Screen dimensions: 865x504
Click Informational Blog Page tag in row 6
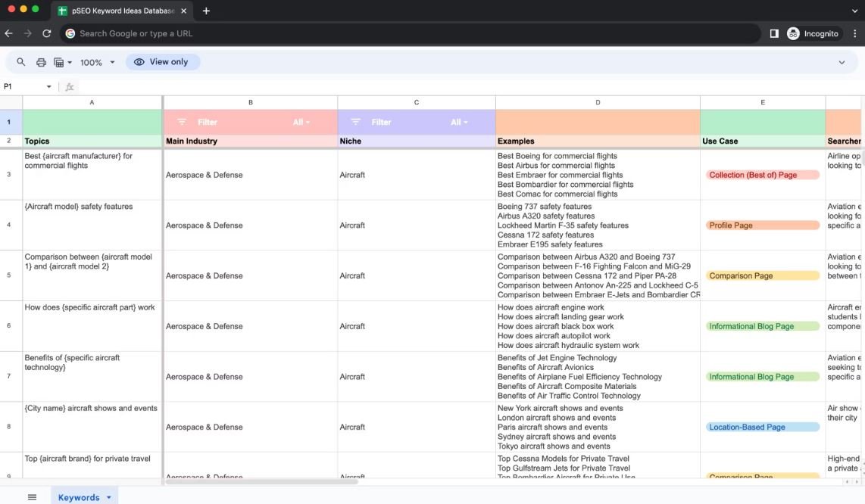coord(763,326)
